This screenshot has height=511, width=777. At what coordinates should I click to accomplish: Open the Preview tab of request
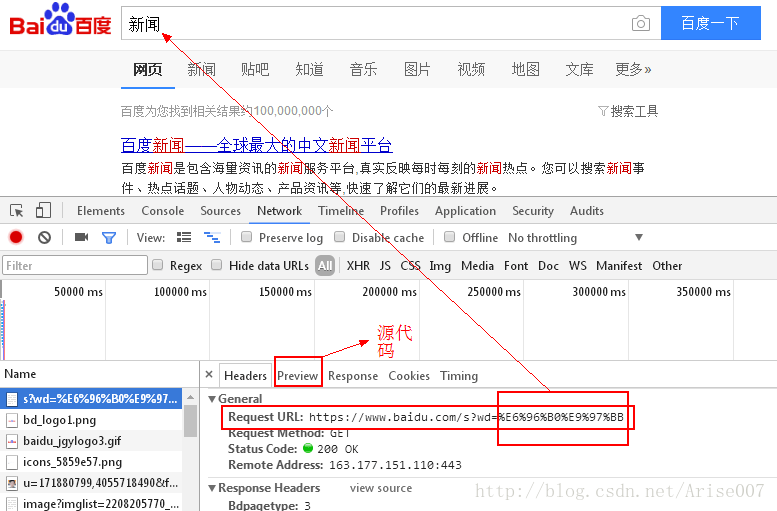(297, 376)
